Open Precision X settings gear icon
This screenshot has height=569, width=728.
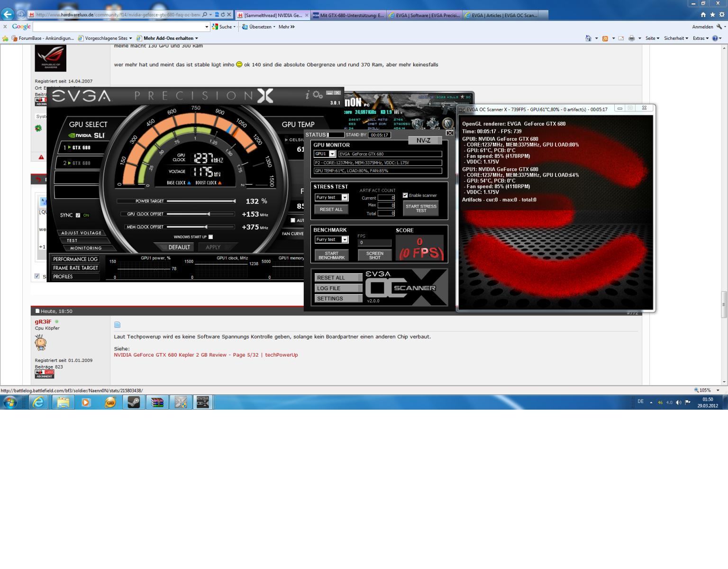point(318,95)
